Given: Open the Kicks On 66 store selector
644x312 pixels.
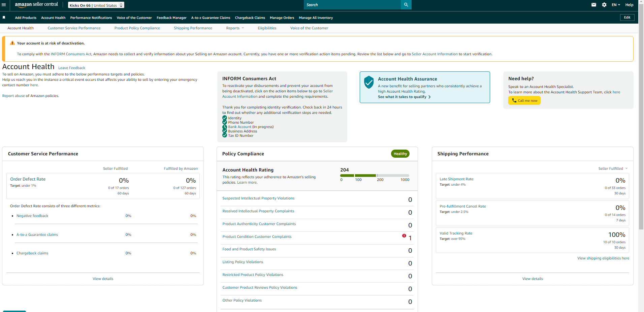Looking at the screenshot, I should click(x=96, y=5).
